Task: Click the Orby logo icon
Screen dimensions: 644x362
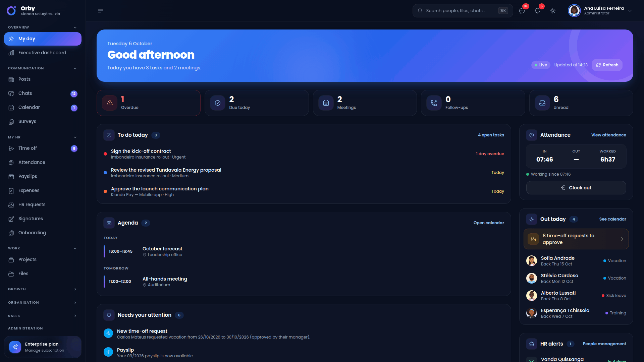Action: (x=11, y=11)
